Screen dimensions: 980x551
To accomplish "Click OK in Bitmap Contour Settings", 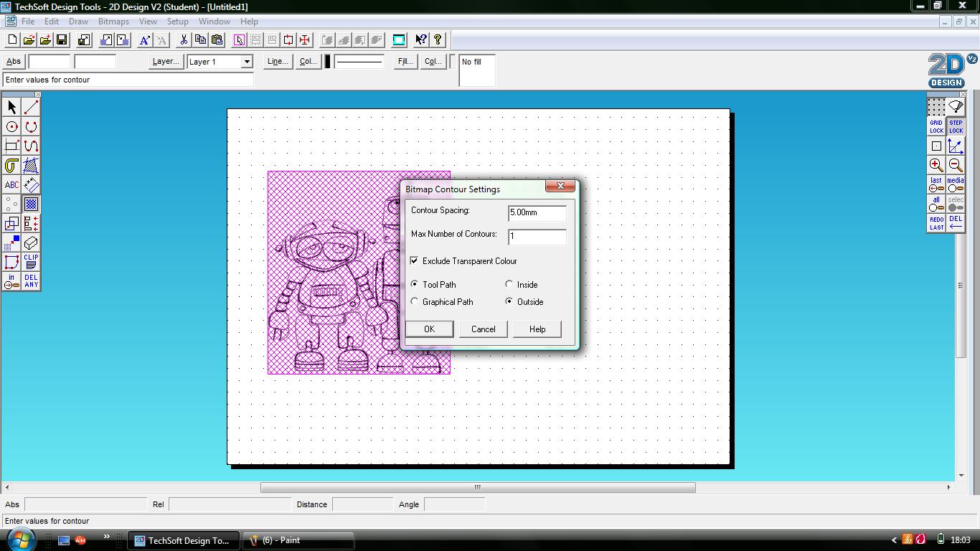I will pos(429,329).
